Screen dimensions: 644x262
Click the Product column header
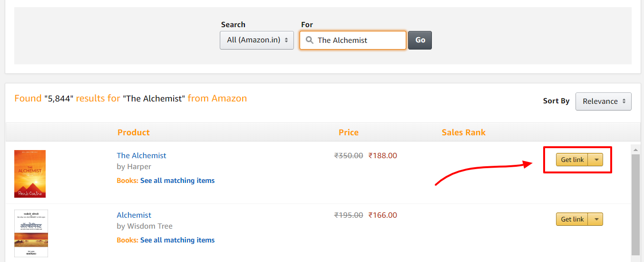[x=134, y=132]
